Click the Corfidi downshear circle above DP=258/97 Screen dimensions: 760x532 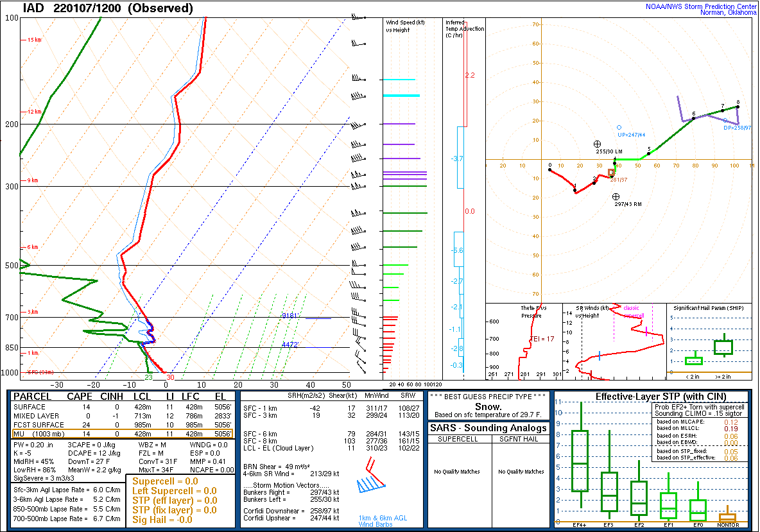point(725,120)
